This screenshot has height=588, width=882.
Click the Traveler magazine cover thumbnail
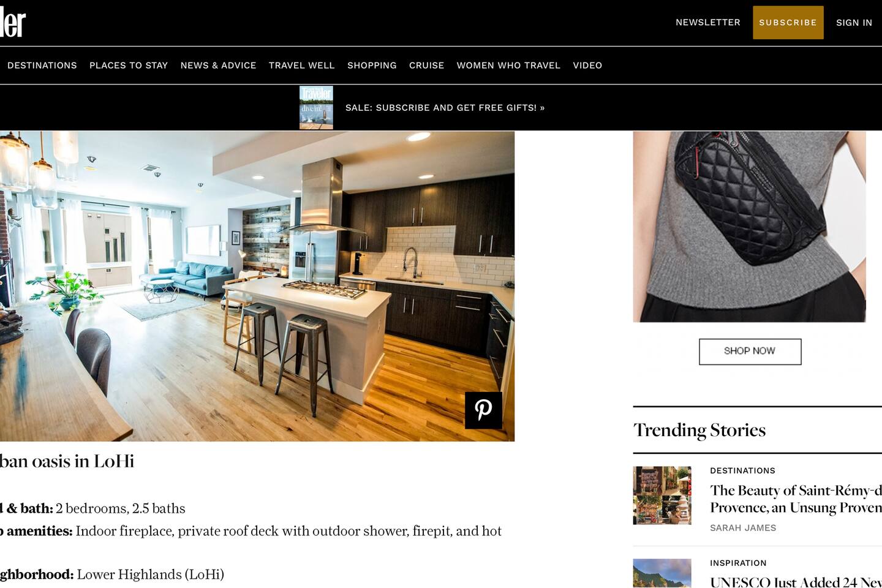click(x=316, y=108)
